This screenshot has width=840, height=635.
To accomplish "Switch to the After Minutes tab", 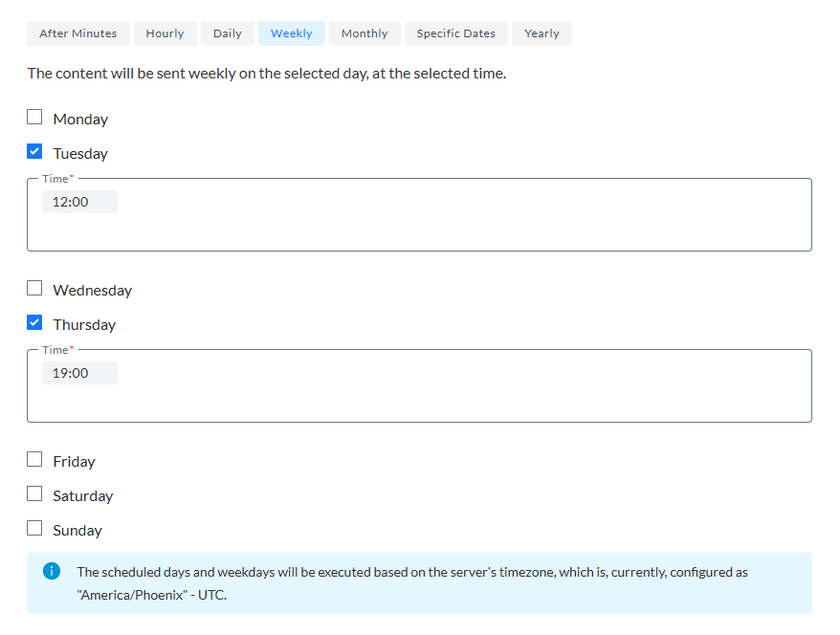I will tap(77, 33).
